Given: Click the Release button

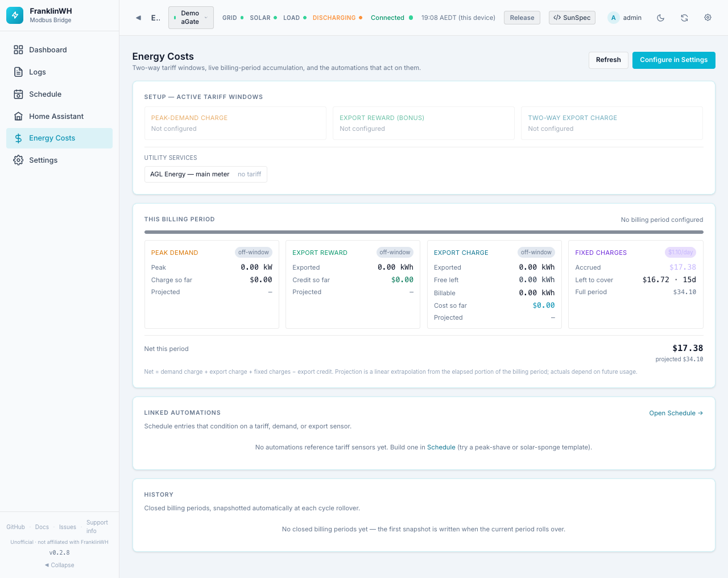Looking at the screenshot, I should point(522,18).
